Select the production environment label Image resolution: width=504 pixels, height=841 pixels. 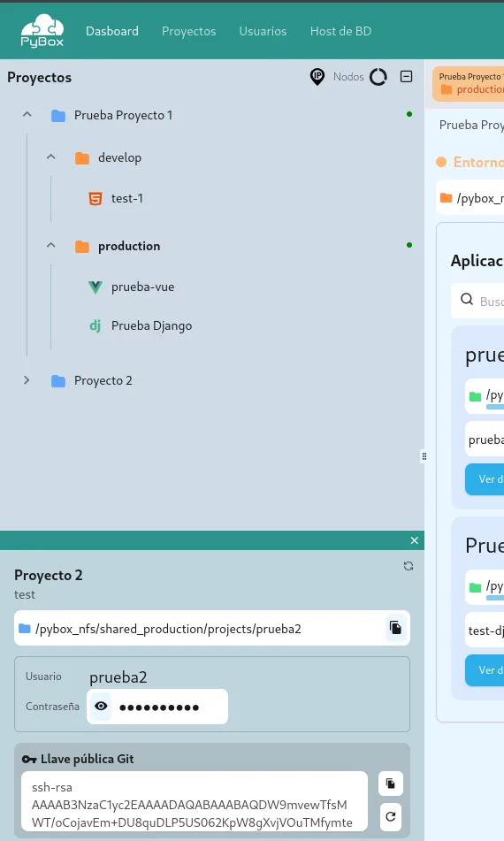point(129,246)
